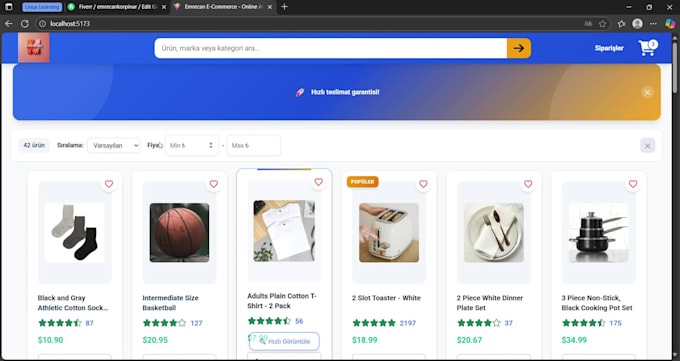This screenshot has height=361, width=680.
Task: Open the cooking pot set image
Action: tap(598, 233)
